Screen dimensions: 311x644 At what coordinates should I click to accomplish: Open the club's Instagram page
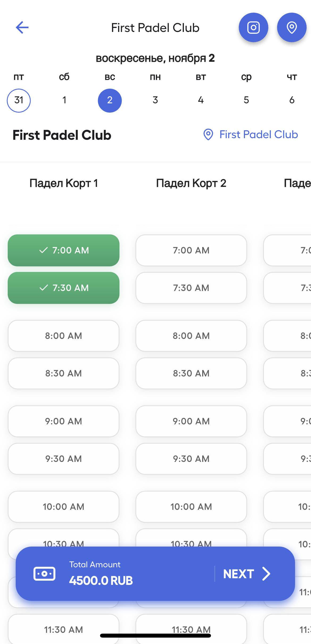(253, 27)
